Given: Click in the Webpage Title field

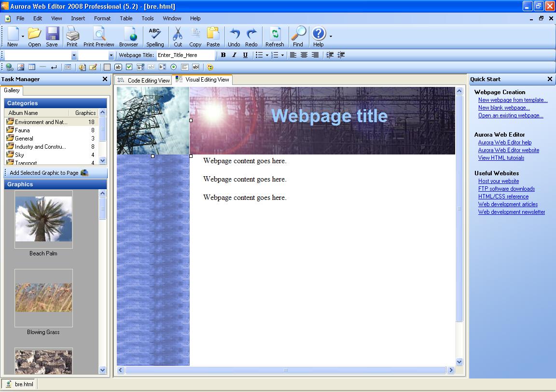Looking at the screenshot, I should coord(186,56).
